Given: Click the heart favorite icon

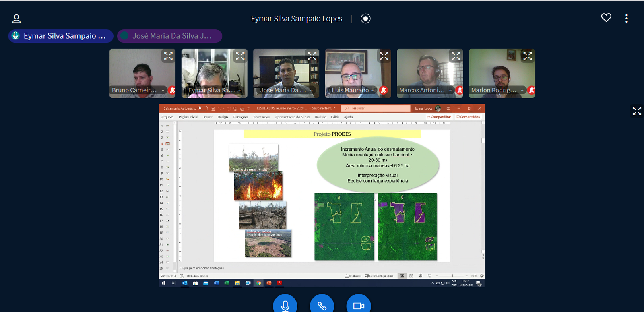Looking at the screenshot, I should coord(606,18).
